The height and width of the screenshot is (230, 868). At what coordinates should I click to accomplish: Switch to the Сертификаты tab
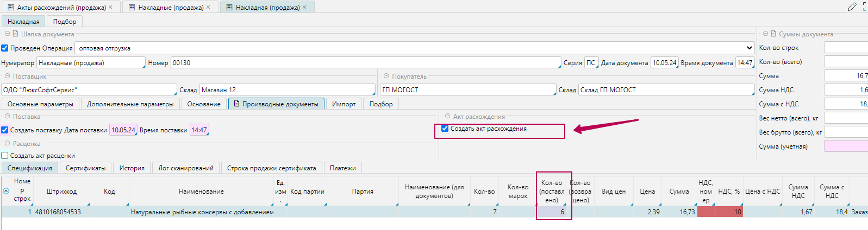[x=85, y=168]
